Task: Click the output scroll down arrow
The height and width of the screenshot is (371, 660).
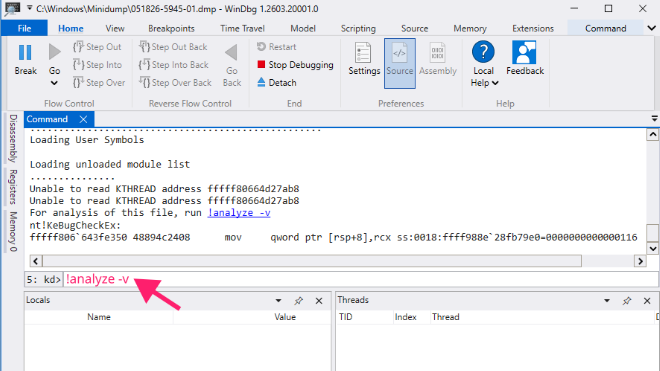Action: (x=652, y=248)
